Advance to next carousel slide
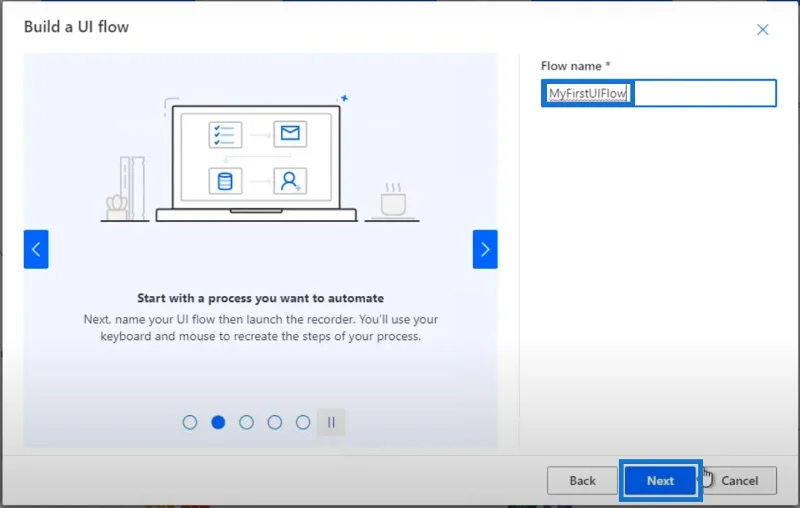The height and width of the screenshot is (508, 800). tap(485, 249)
